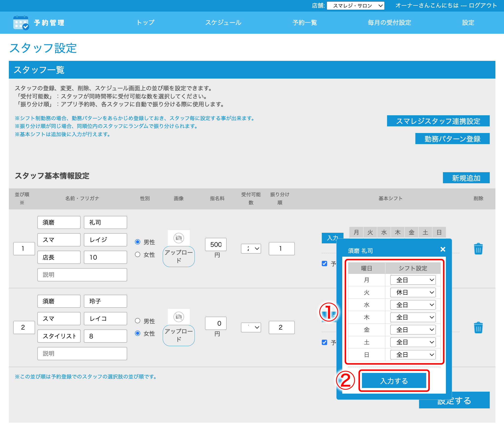Open 月曜日 shift setting dropdown
Screen dimensions: 504x435
tap(412, 280)
